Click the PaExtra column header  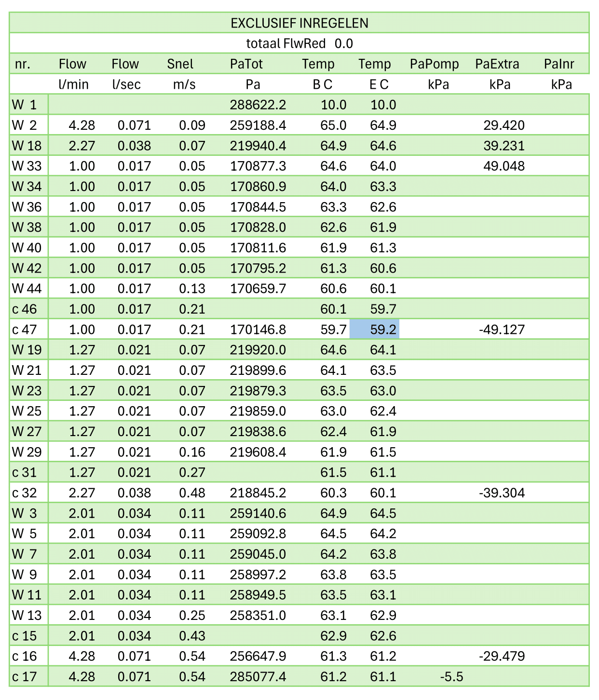497,64
